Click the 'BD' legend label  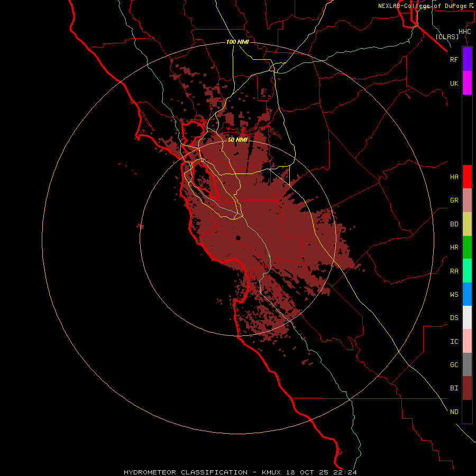pos(454,224)
